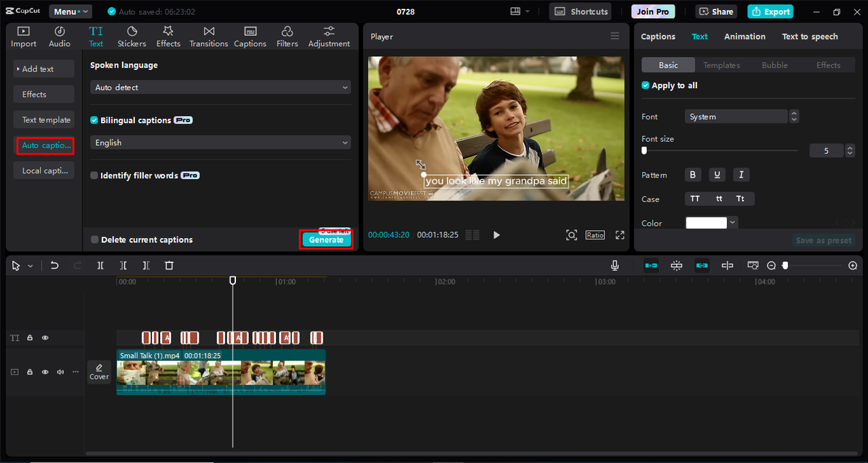
Task: Open the Import media tab
Action: click(24, 37)
